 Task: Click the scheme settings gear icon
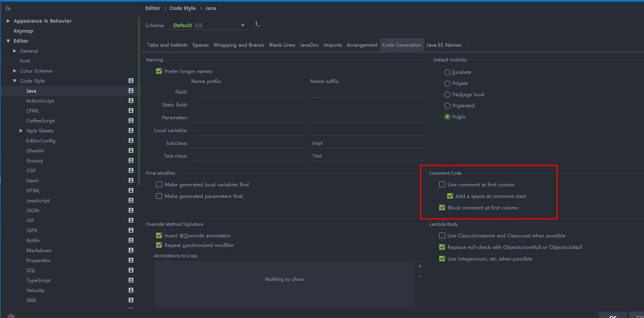[x=257, y=24]
